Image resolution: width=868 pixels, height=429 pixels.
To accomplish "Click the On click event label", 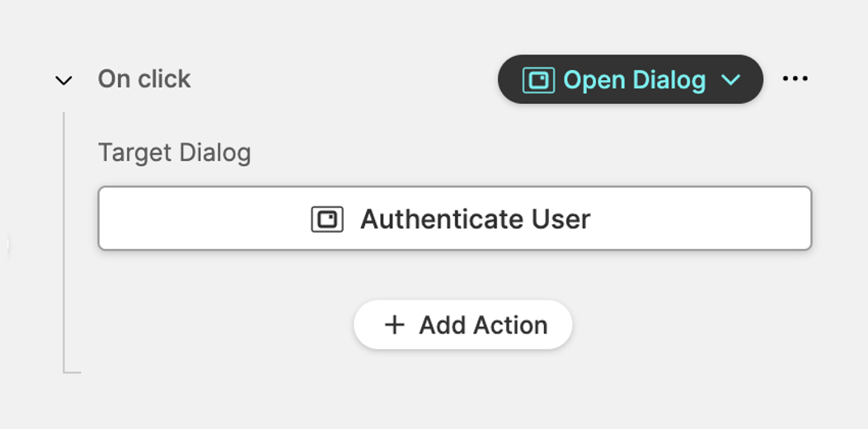I will [143, 79].
